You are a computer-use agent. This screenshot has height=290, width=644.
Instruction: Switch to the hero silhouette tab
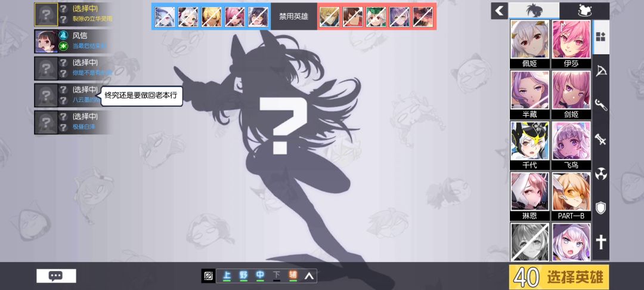tap(534, 10)
